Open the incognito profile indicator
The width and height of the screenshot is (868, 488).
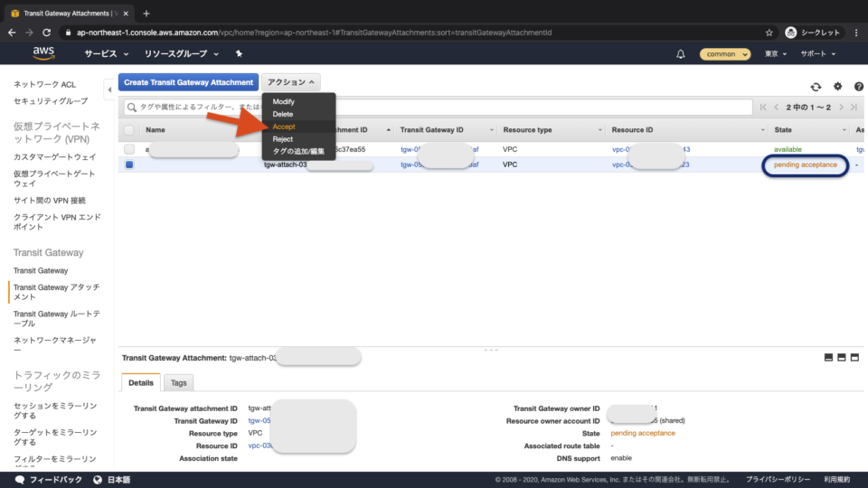coord(814,33)
